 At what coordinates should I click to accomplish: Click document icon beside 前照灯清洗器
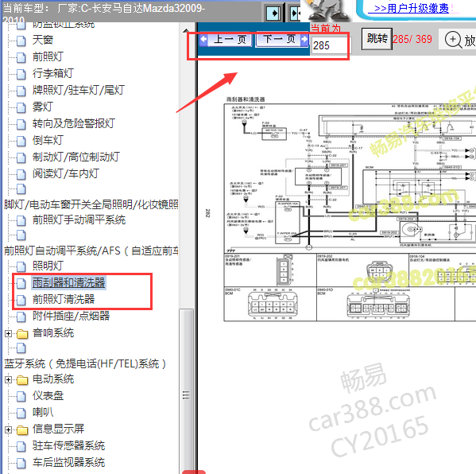[21, 300]
